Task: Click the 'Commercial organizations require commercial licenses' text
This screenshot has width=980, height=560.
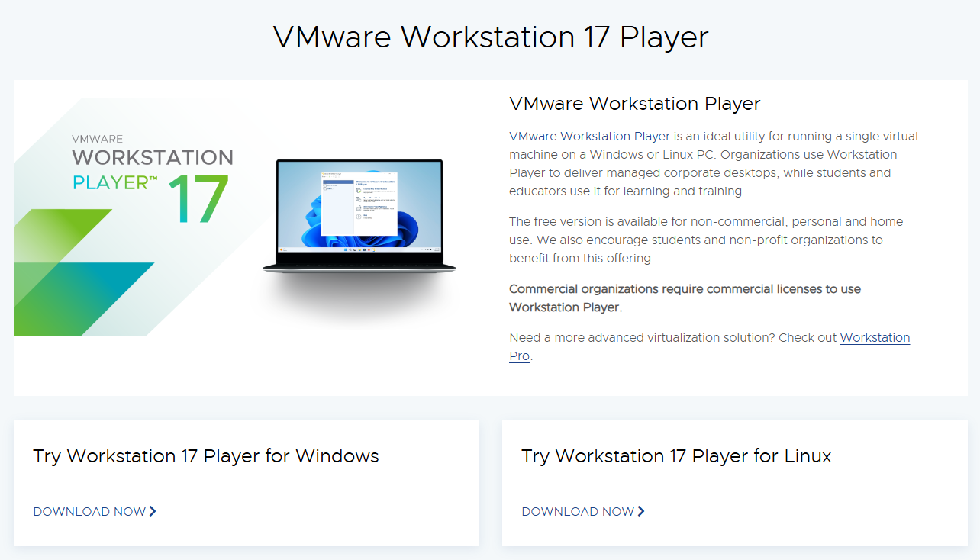Action: [x=685, y=298]
